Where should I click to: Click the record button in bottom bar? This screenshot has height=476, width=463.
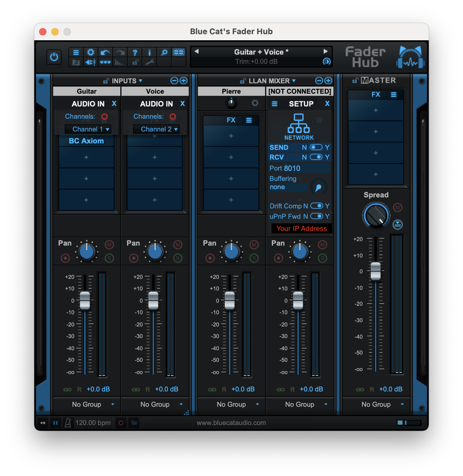tap(121, 423)
